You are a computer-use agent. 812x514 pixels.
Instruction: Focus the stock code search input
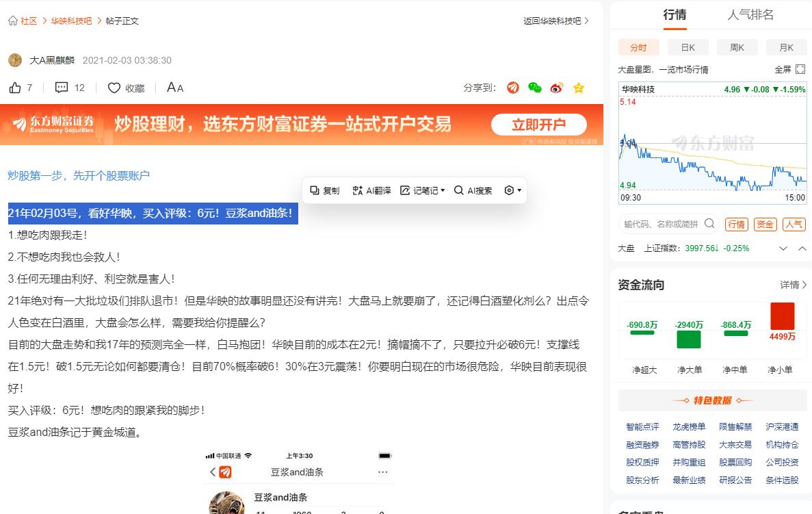[661, 224]
